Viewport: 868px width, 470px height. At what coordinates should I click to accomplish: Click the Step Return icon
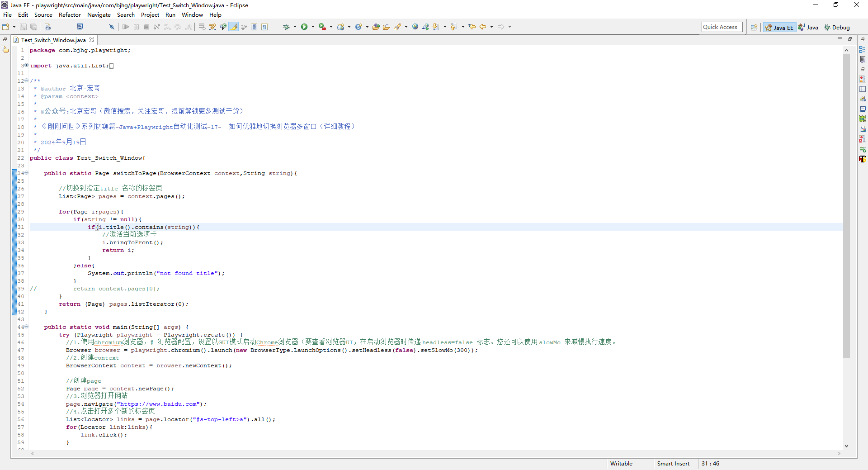click(x=188, y=27)
